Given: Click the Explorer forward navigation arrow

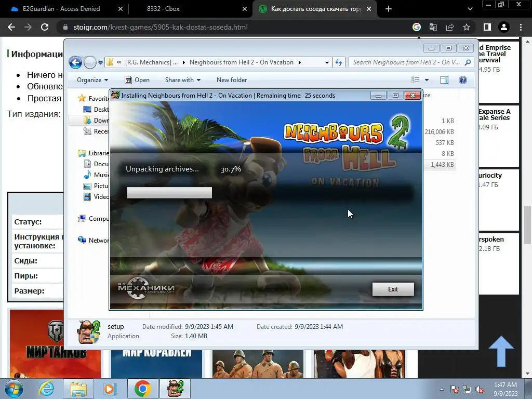Looking at the screenshot, I should point(90,62).
